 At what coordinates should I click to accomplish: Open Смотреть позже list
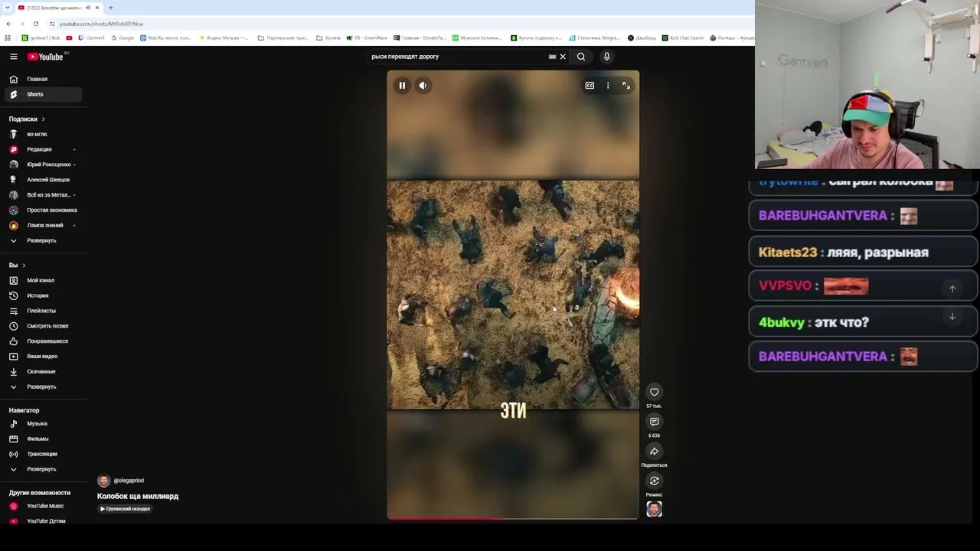42,326
